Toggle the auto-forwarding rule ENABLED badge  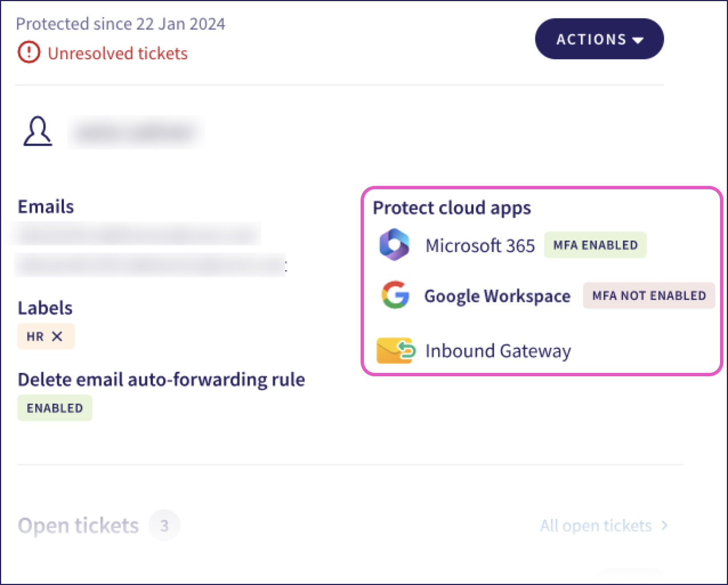point(55,408)
